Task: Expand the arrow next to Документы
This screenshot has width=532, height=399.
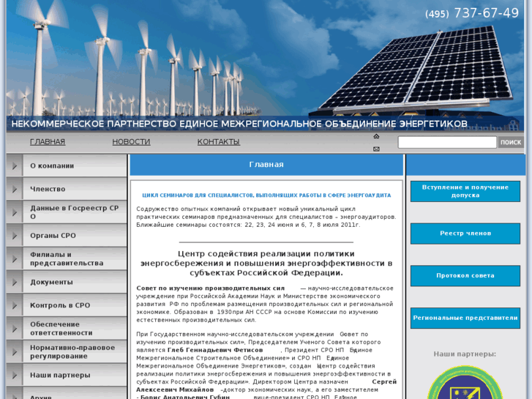Action: 15,282
